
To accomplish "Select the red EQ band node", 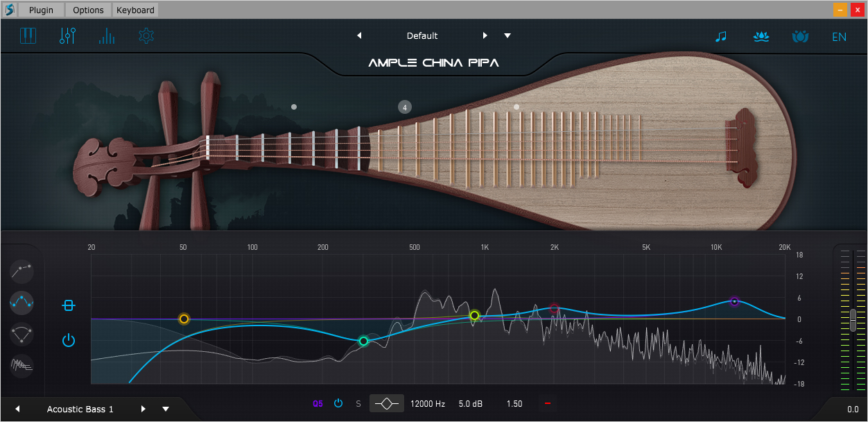I will [554, 308].
